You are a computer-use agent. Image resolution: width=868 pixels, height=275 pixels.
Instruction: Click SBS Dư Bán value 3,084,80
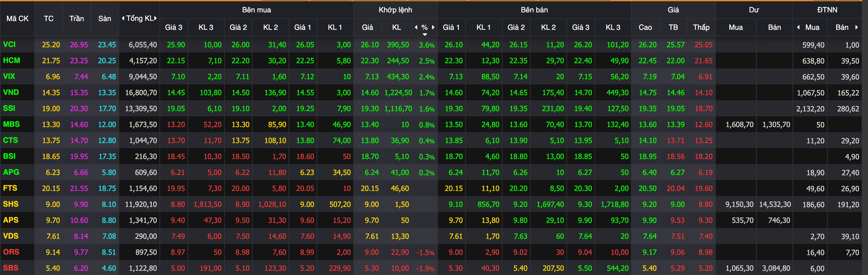776,268
